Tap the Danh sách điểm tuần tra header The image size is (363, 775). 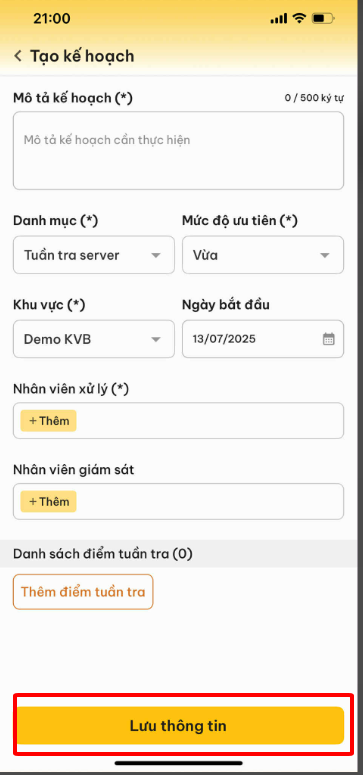(x=103, y=554)
